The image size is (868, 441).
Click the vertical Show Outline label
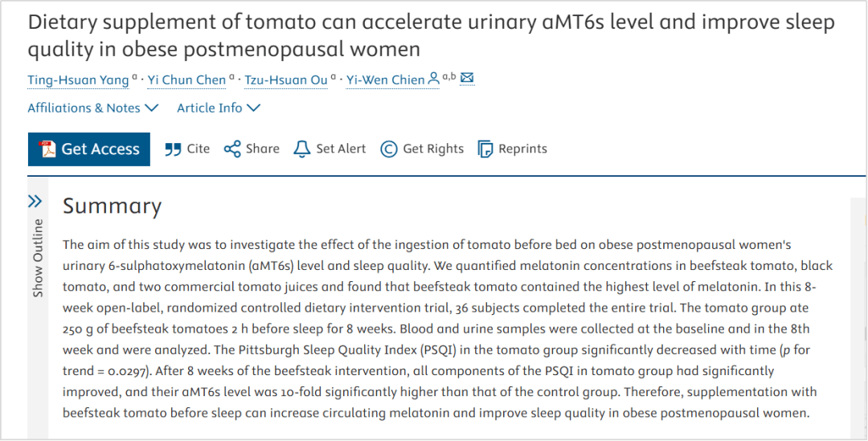click(38, 257)
